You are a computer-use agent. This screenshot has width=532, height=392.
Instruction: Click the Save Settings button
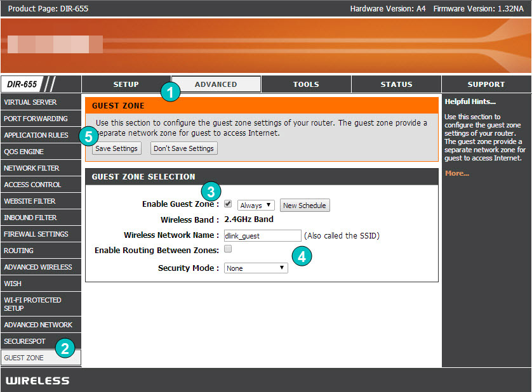(x=116, y=148)
